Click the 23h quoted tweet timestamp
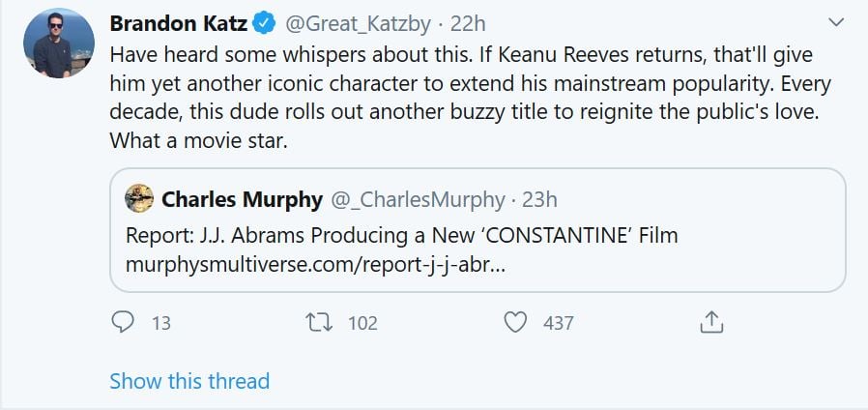Viewport: 868px width, 410px height. (x=539, y=199)
